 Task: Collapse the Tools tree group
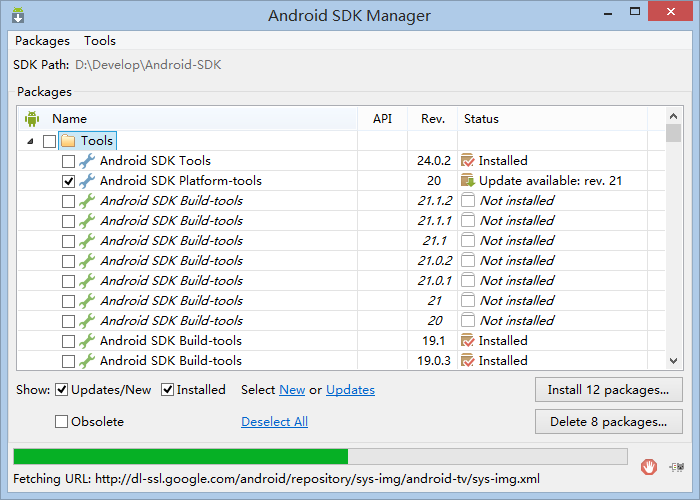pyautogui.click(x=31, y=141)
